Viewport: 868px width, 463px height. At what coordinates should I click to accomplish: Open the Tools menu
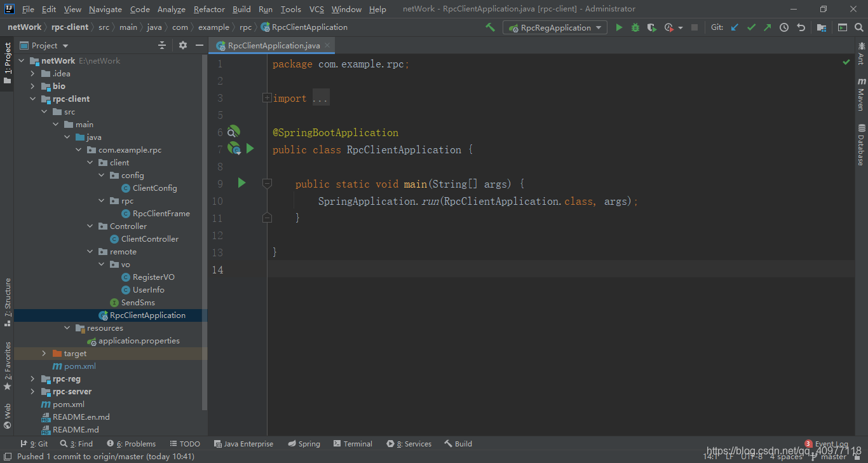point(291,9)
